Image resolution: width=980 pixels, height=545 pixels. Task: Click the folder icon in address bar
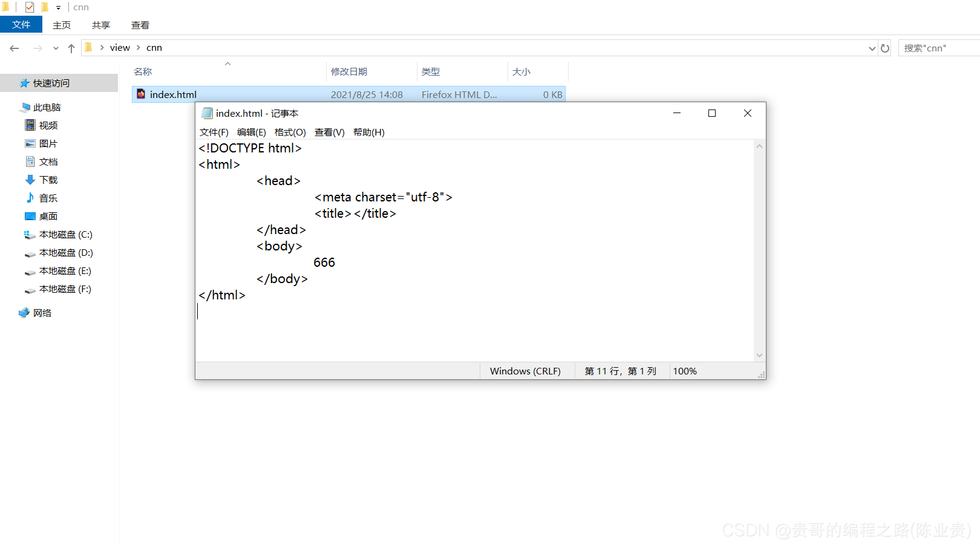pos(89,47)
